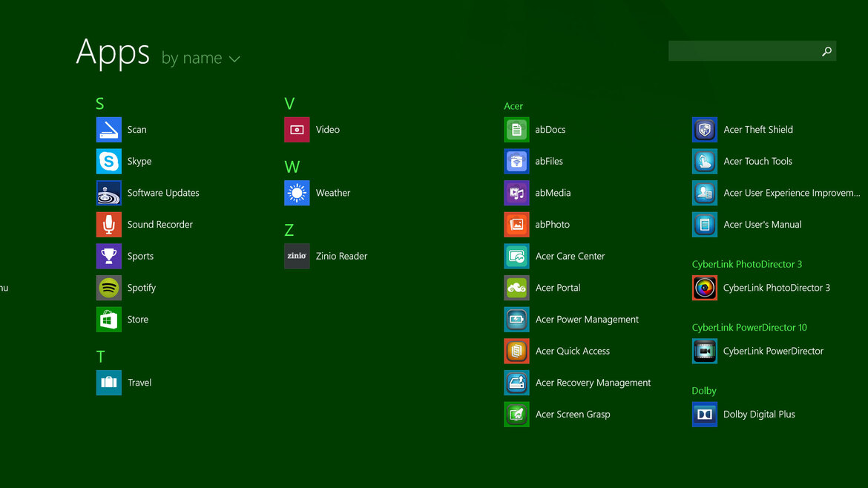The height and width of the screenshot is (488, 868).
Task: Launch CyberLink PowerDirector icon
Action: [705, 351]
